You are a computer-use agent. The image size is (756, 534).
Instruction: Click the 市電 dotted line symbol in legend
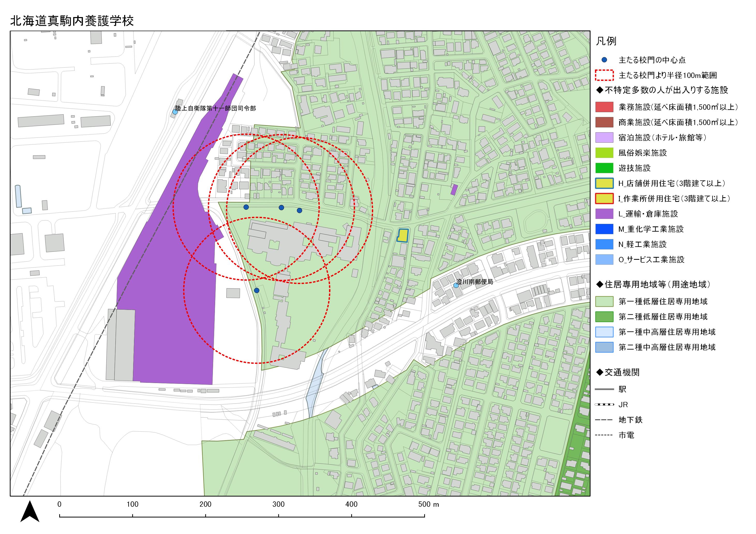coord(604,435)
